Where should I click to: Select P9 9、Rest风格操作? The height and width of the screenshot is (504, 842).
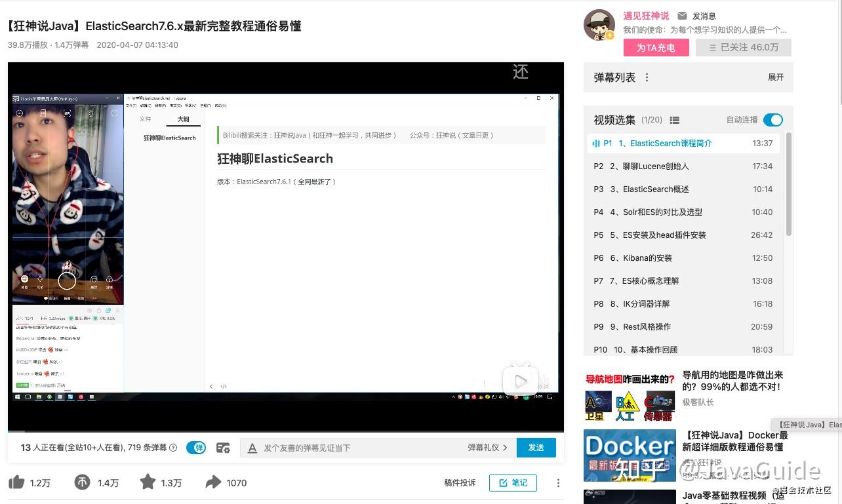[683, 327]
